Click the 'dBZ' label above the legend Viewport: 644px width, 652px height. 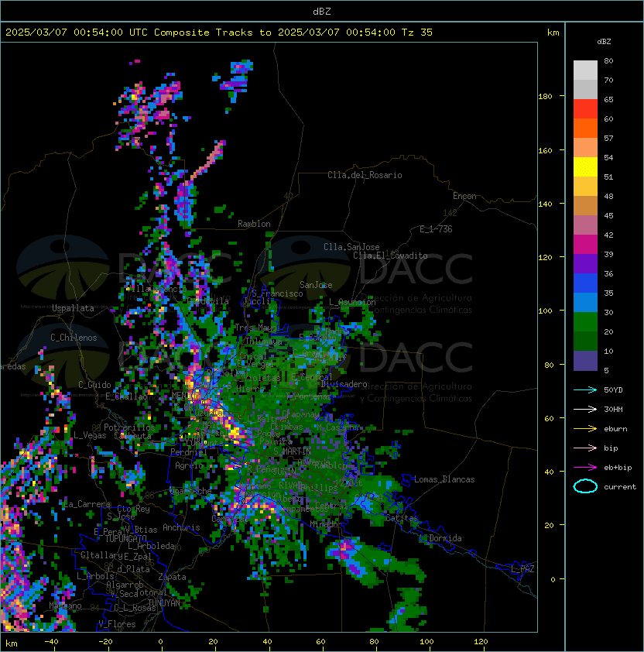coord(604,42)
